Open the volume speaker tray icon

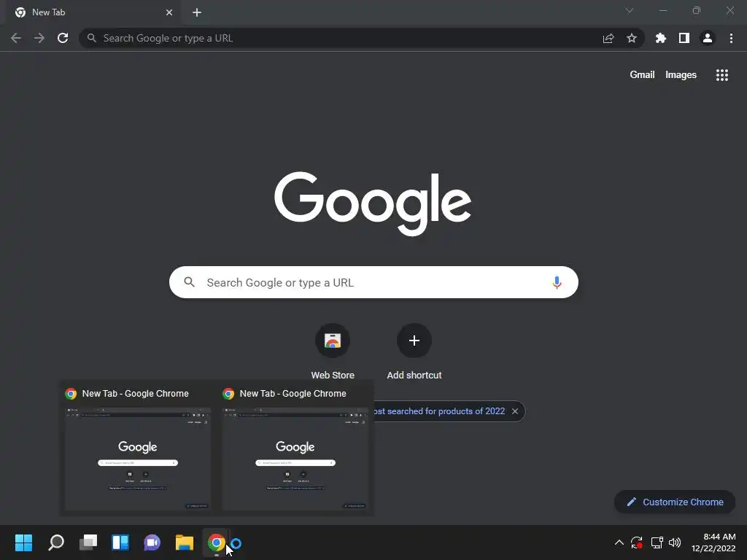[x=675, y=542]
